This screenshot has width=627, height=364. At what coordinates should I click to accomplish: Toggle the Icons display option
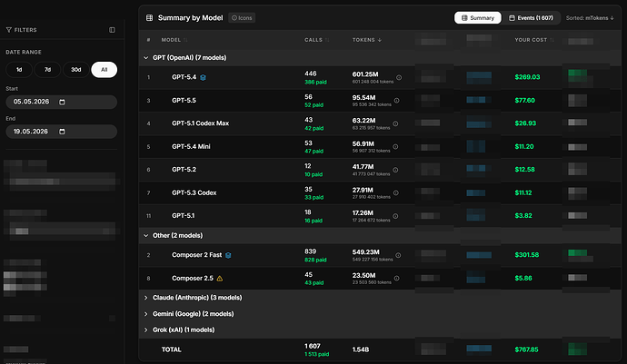(242, 18)
